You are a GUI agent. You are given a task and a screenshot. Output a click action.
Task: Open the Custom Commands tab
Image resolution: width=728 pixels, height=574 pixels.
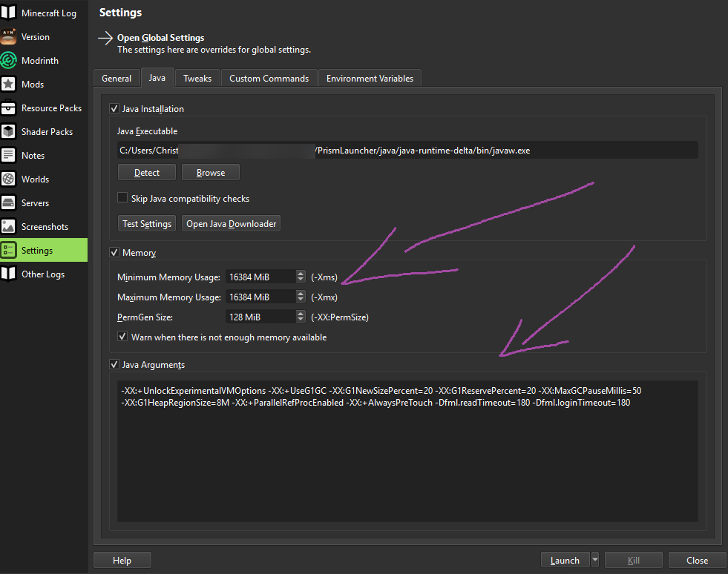269,79
